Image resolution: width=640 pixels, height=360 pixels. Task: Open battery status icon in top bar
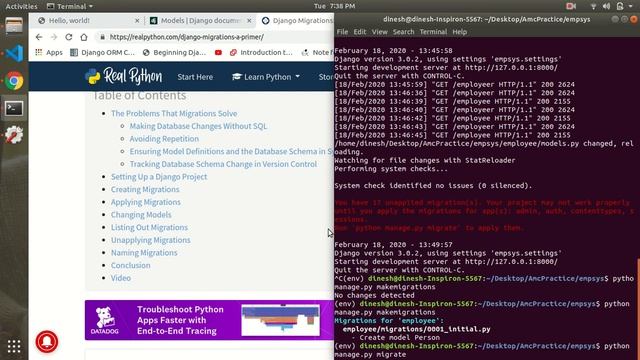click(620, 6)
